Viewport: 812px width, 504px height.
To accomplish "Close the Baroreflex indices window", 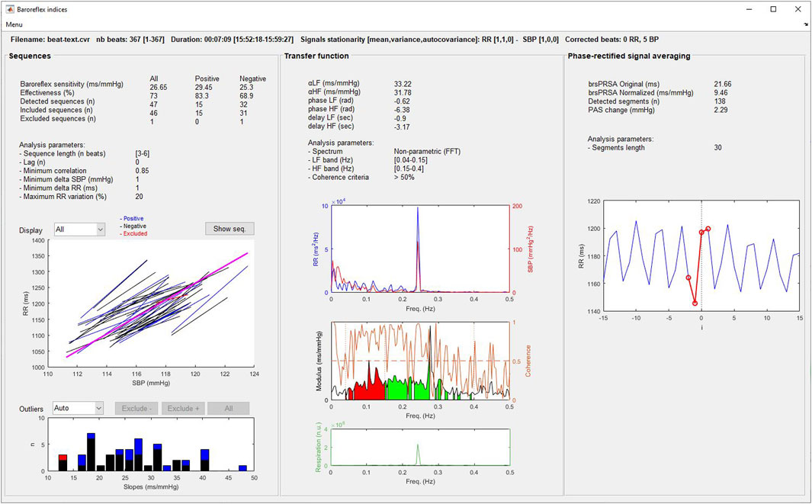I will pyautogui.click(x=798, y=9).
